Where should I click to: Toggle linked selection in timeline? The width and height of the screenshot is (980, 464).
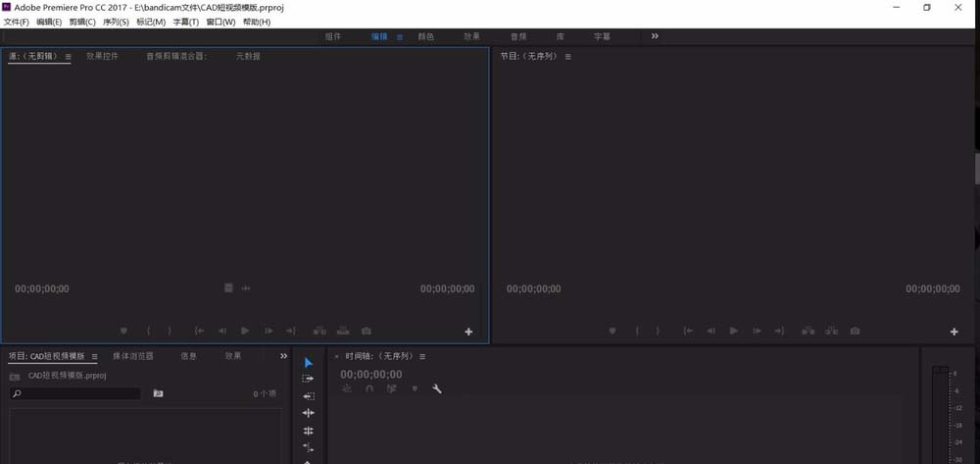click(x=392, y=389)
